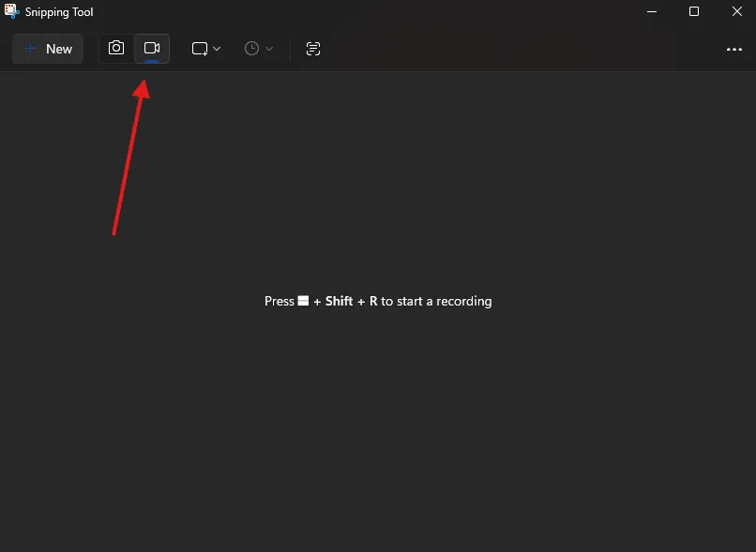The image size is (756, 552).
Task: Expand the shape mode chevron arrow
Action: 218,49
